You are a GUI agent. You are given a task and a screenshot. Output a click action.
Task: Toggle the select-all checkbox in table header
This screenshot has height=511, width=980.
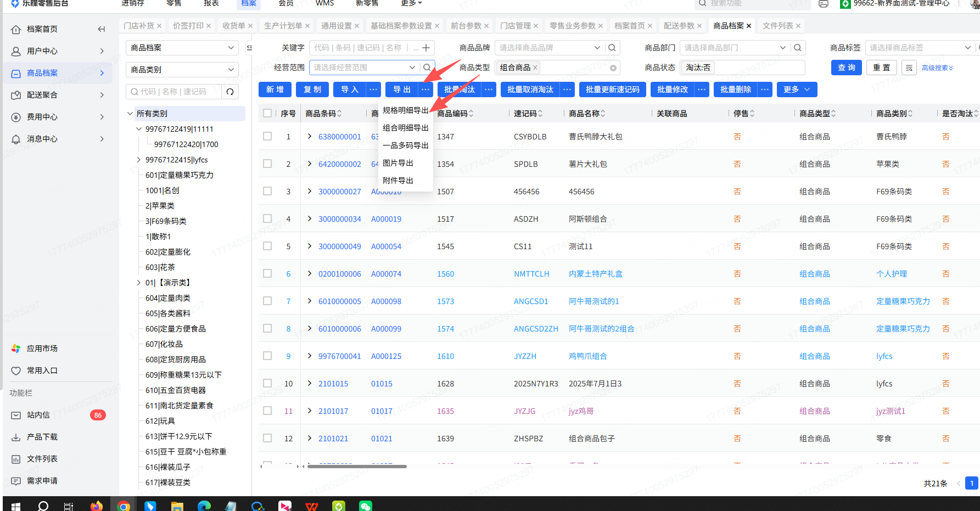pos(267,113)
